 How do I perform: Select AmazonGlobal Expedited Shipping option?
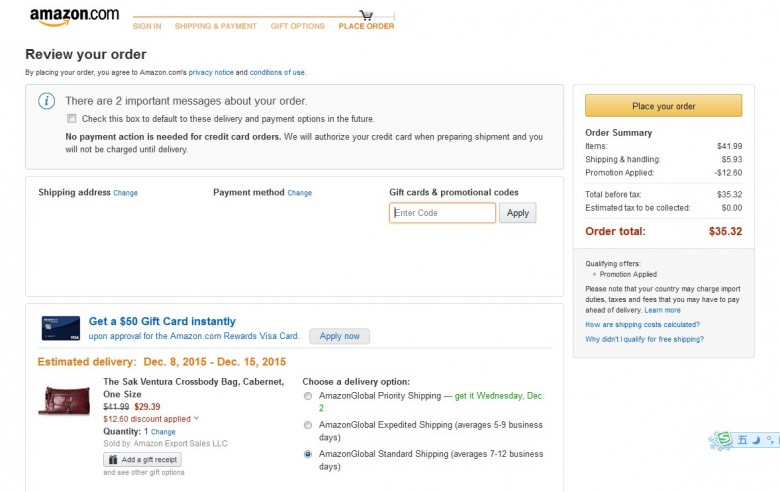pos(308,425)
